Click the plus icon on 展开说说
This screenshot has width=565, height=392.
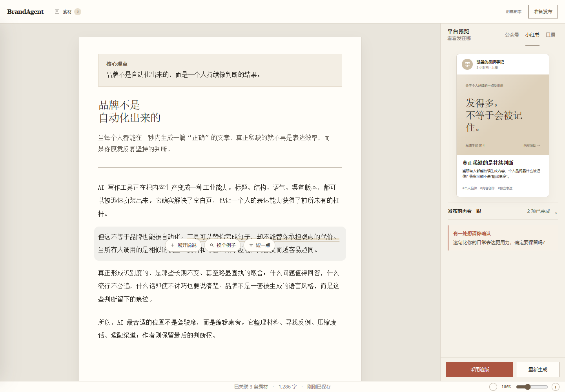pyautogui.click(x=173, y=245)
